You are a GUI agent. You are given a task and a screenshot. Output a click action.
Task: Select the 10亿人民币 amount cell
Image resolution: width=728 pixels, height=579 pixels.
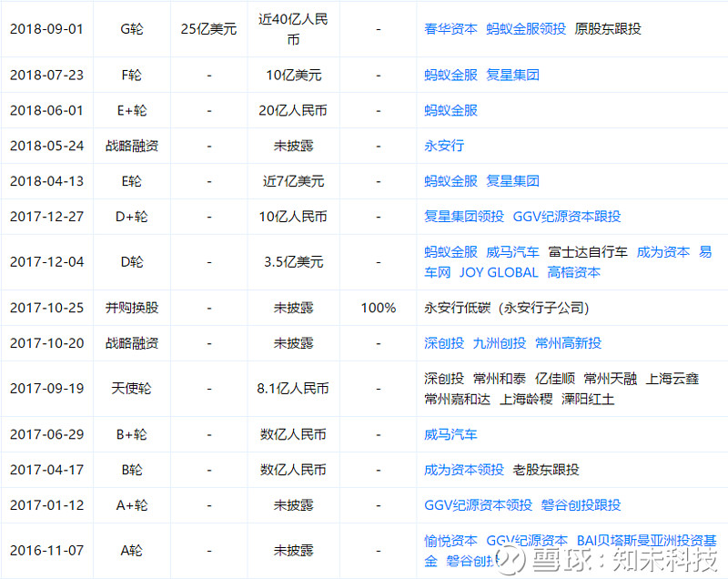click(293, 217)
